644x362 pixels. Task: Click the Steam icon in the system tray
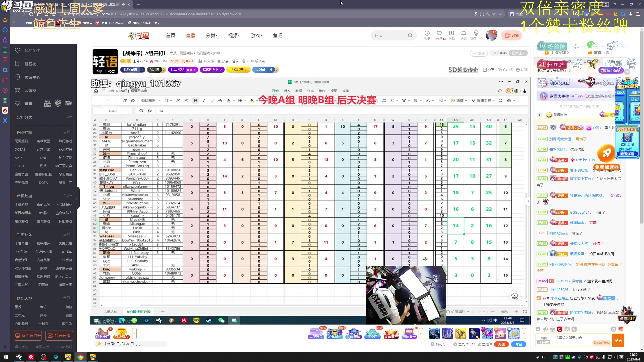(x=573, y=357)
